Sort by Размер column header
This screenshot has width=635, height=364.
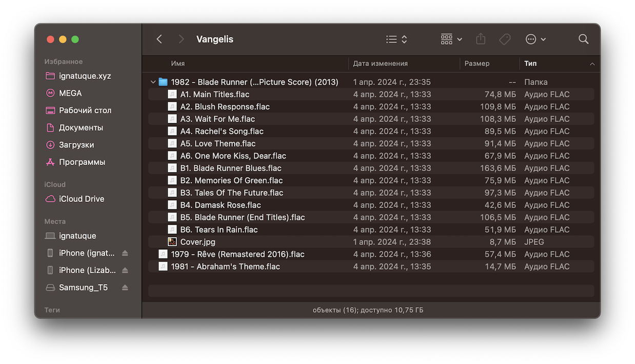(x=477, y=64)
